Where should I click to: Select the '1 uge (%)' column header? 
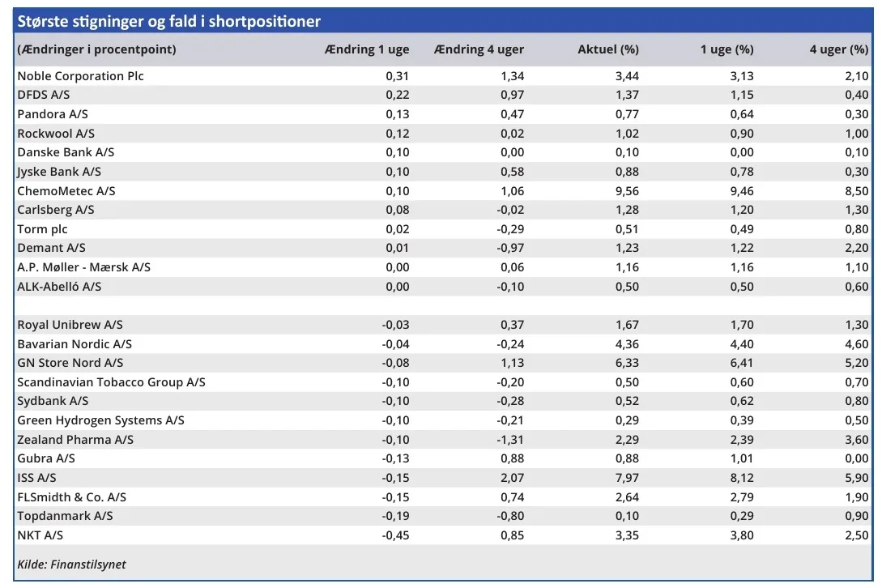(x=726, y=49)
